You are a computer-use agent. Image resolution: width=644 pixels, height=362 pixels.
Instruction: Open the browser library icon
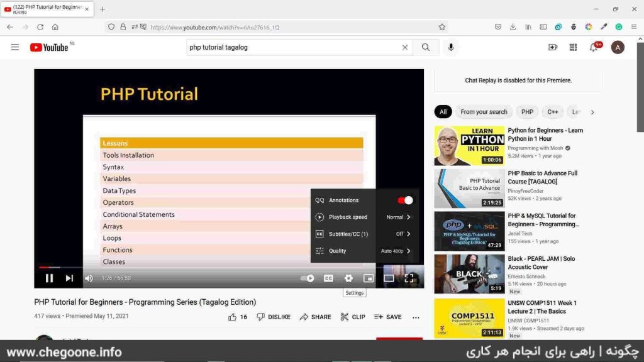click(528, 27)
